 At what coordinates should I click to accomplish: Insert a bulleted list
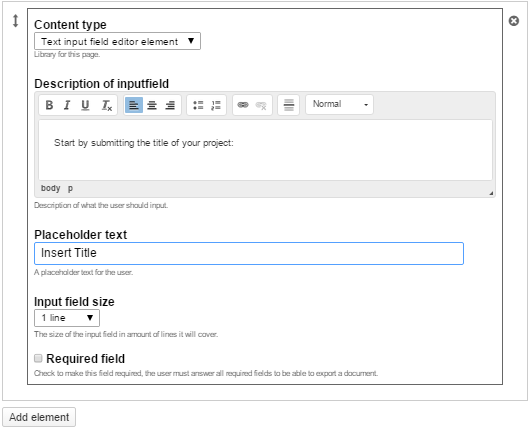[198, 105]
